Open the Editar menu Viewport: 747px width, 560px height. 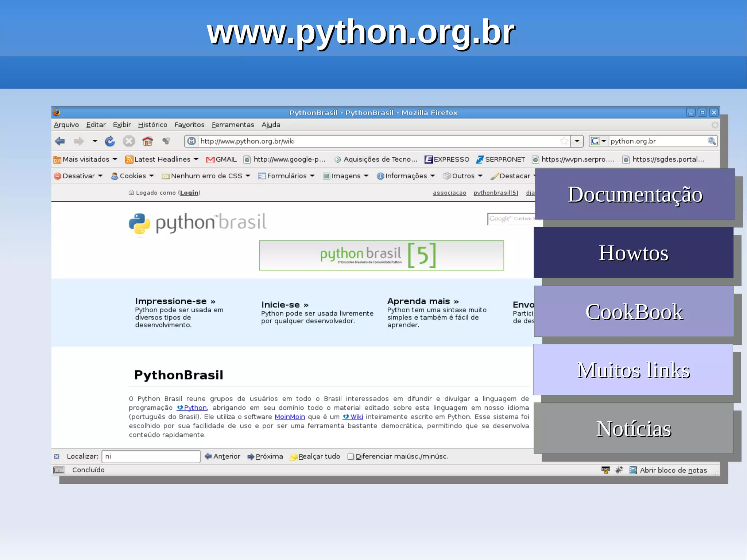[96, 125]
